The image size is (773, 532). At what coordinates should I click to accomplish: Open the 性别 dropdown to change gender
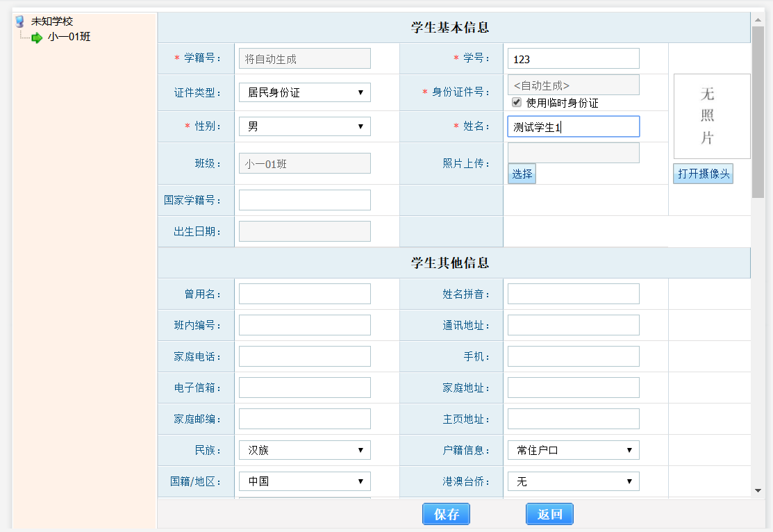(304, 126)
